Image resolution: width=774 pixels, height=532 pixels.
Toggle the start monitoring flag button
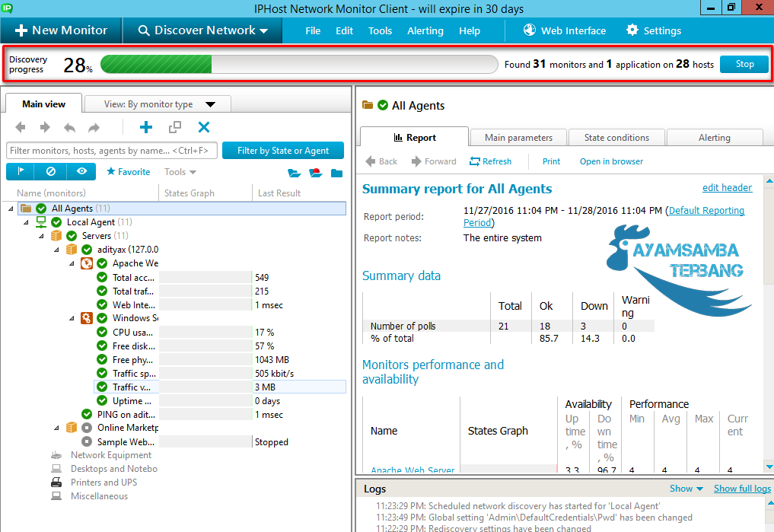21,171
